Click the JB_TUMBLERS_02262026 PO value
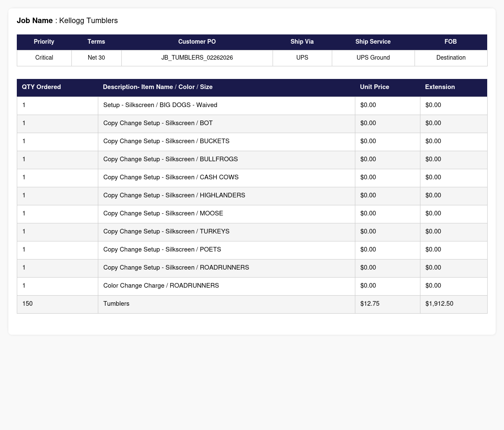The width and height of the screenshot is (504, 430). [197, 58]
